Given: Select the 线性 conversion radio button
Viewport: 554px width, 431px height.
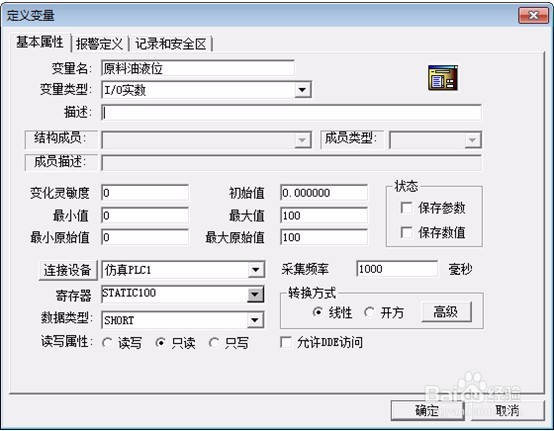Looking at the screenshot, I should click(318, 312).
